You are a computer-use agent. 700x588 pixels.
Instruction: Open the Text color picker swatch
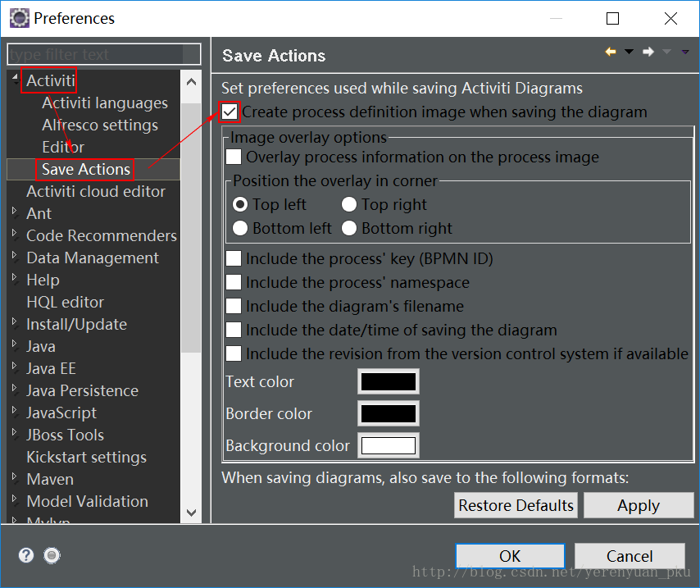[x=389, y=381]
